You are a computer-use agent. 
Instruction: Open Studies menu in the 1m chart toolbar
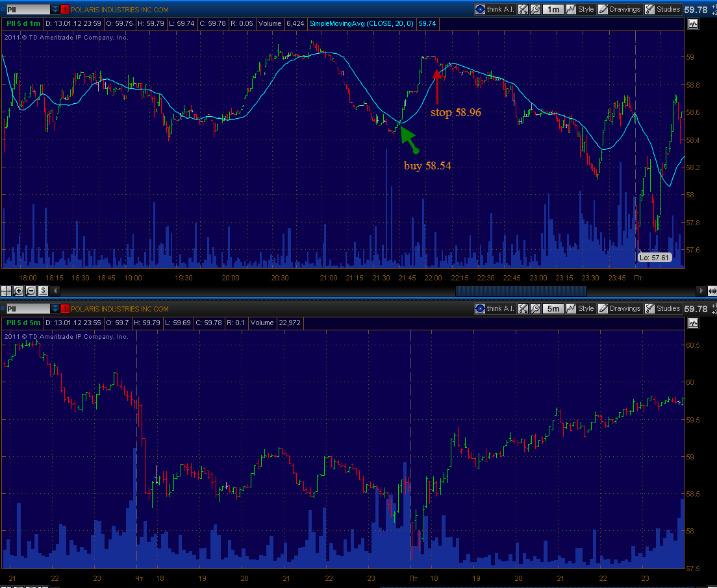tap(663, 9)
